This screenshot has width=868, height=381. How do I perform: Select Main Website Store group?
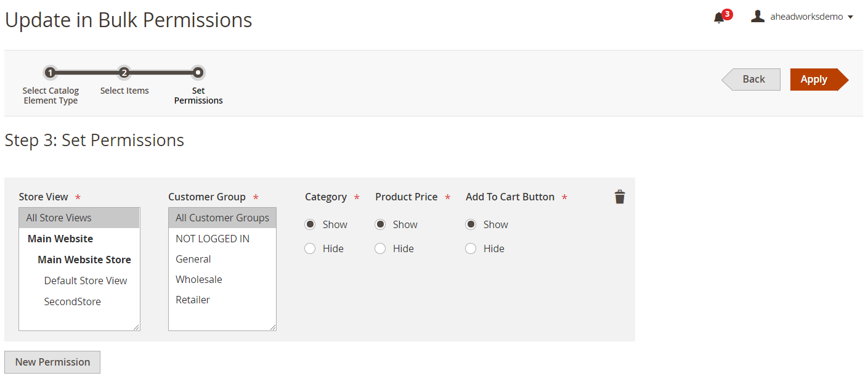click(x=79, y=260)
